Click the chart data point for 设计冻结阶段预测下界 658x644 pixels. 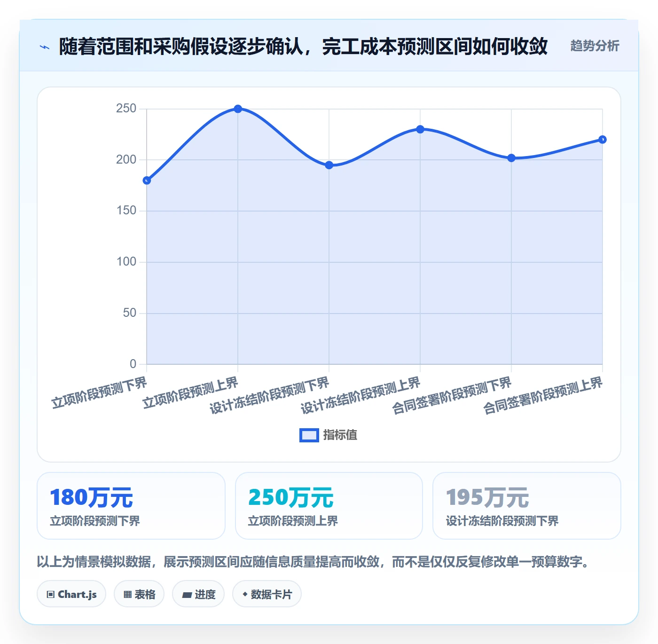329,165
